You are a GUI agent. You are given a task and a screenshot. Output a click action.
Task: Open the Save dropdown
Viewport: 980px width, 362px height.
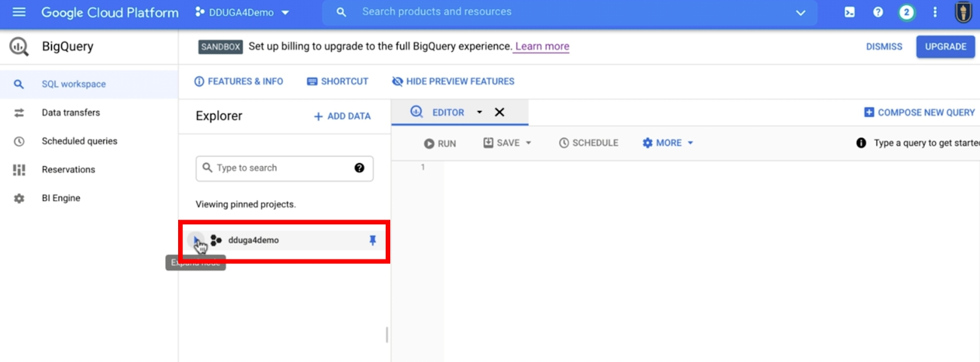[x=507, y=143]
